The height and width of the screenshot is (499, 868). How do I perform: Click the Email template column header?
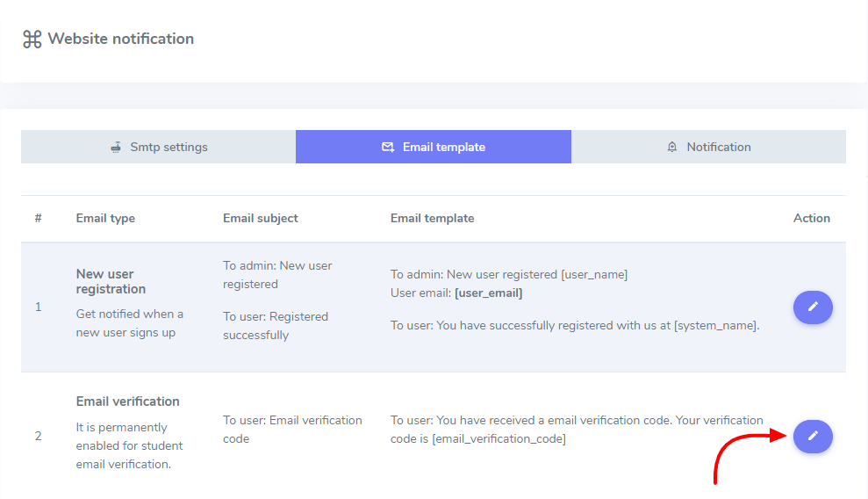[432, 218]
